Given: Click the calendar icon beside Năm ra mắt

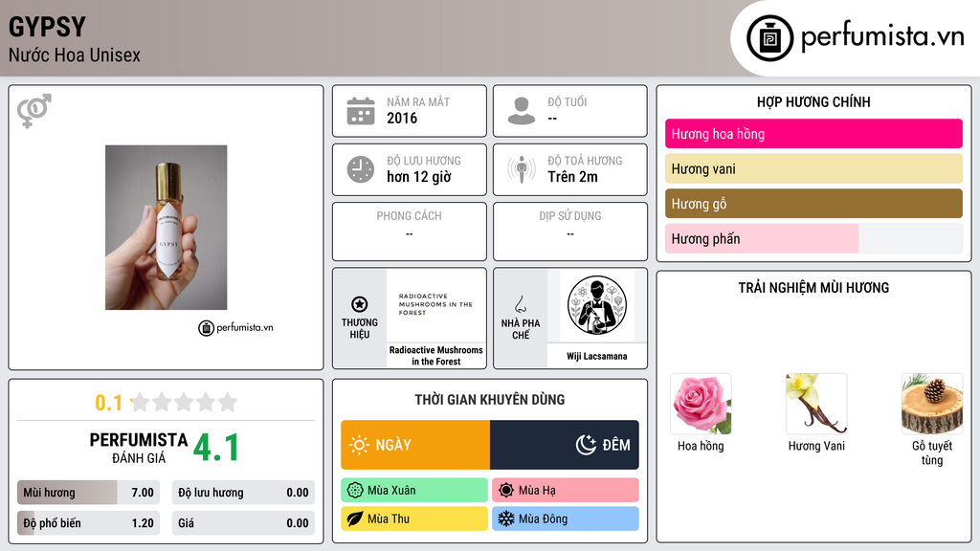Looking at the screenshot, I should pyautogui.click(x=361, y=111).
